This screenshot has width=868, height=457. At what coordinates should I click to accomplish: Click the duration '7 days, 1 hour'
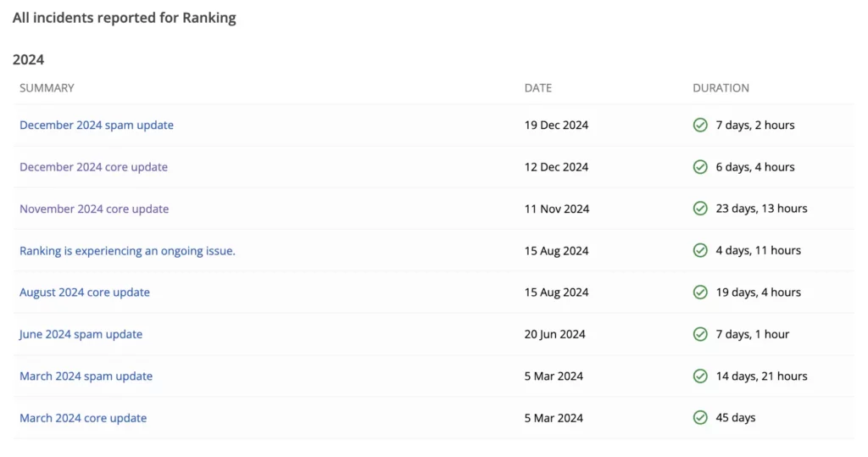coord(753,334)
